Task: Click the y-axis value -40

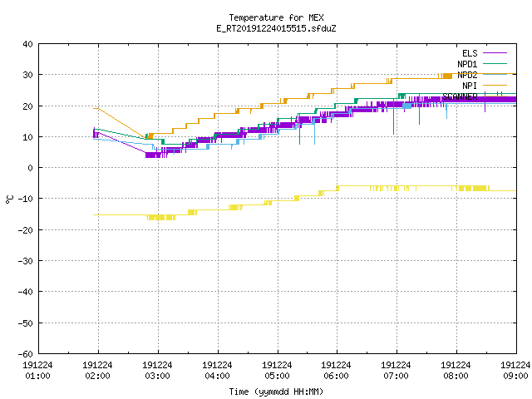Action: click(26, 292)
